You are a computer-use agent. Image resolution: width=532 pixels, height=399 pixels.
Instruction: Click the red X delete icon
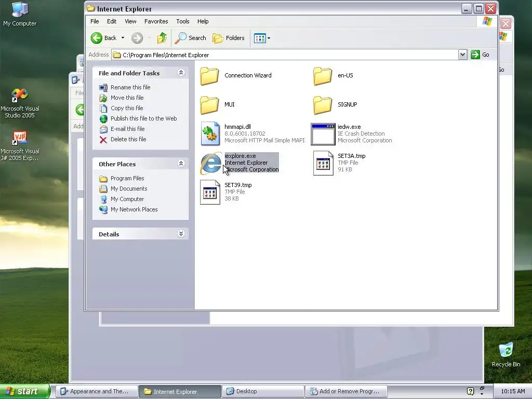(x=103, y=140)
